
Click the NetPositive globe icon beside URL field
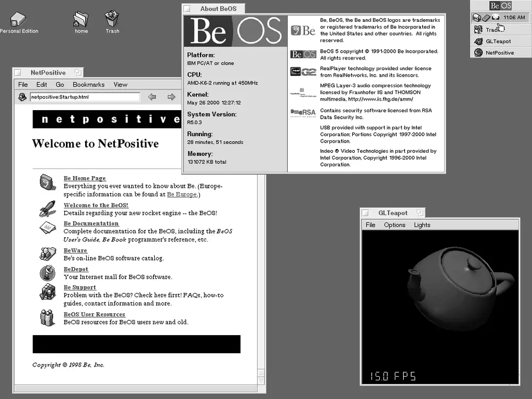pyautogui.click(x=22, y=97)
